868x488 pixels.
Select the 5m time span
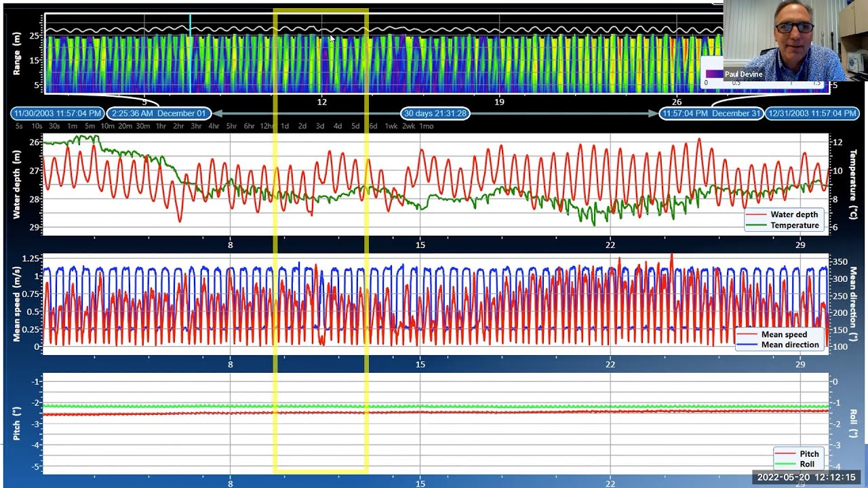90,126
